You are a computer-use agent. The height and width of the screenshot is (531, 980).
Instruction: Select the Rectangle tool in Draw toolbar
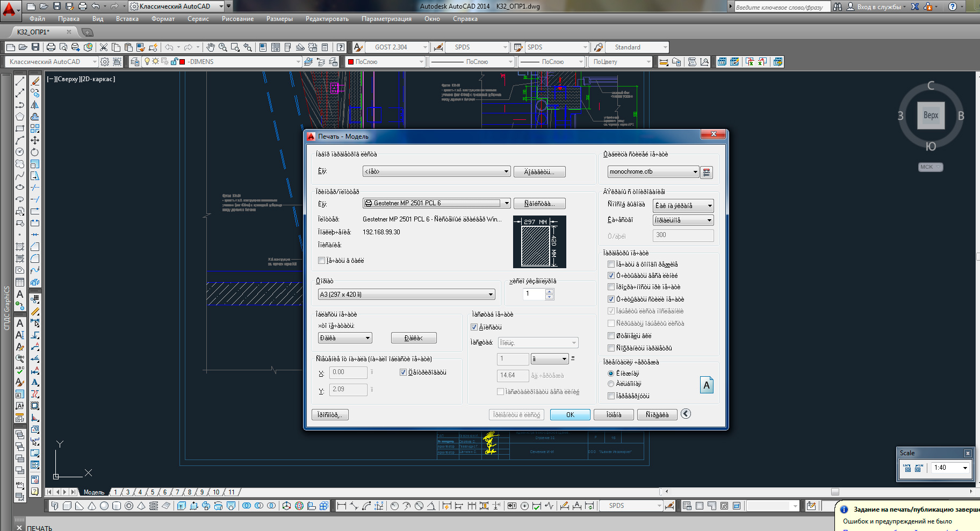coord(20,128)
